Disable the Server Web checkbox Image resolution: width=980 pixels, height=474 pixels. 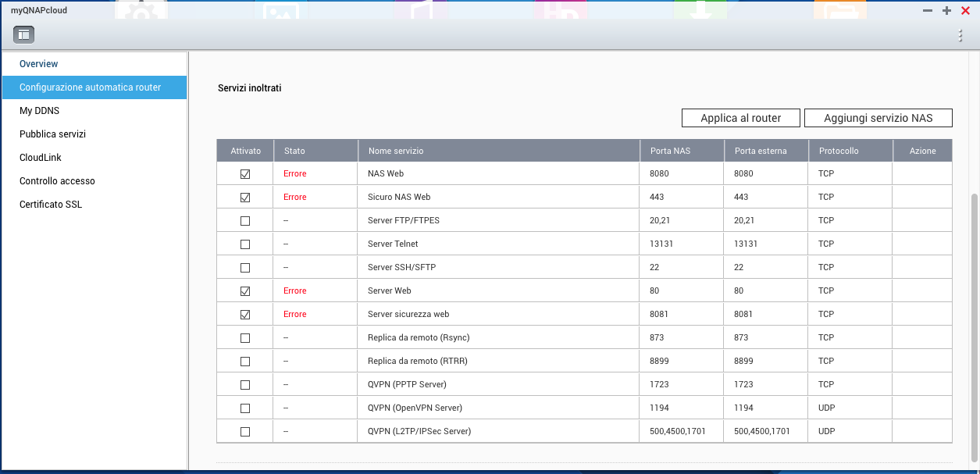pos(245,291)
